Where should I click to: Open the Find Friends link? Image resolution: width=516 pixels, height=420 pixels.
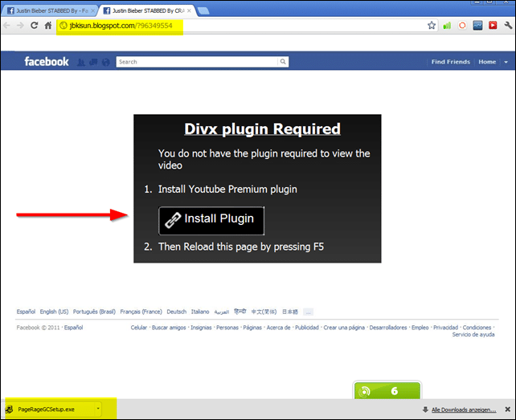pyautogui.click(x=451, y=62)
